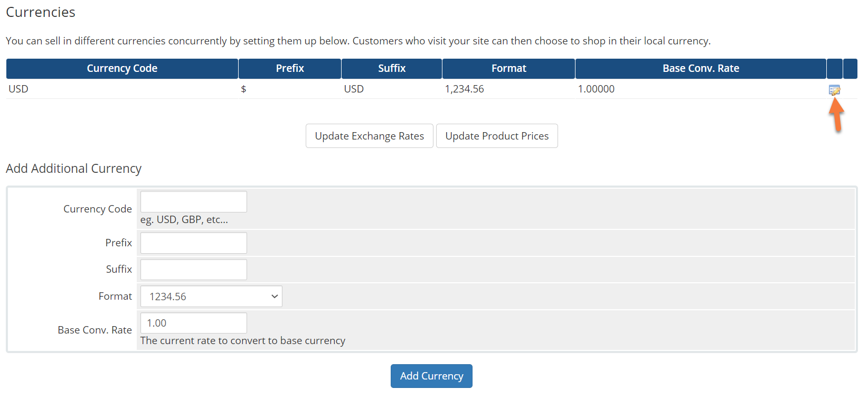Click the 1,234.56 format value in table
Image resolution: width=868 pixels, height=398 pixels.
pyautogui.click(x=464, y=89)
